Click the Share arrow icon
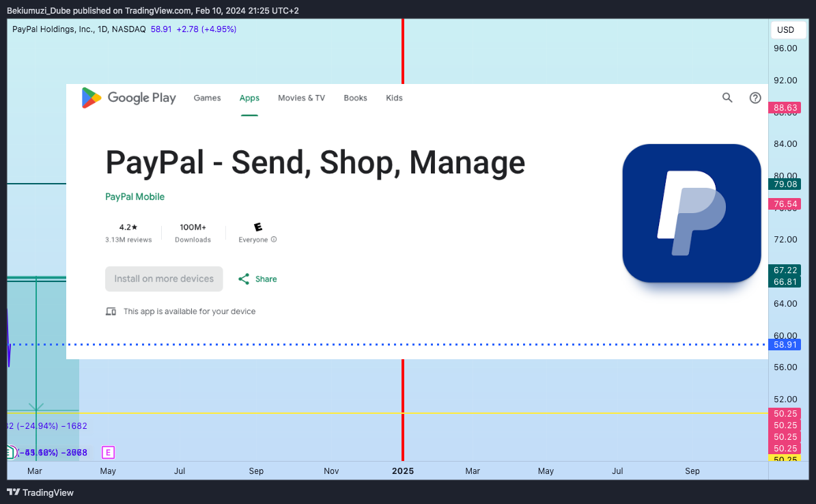 point(244,279)
